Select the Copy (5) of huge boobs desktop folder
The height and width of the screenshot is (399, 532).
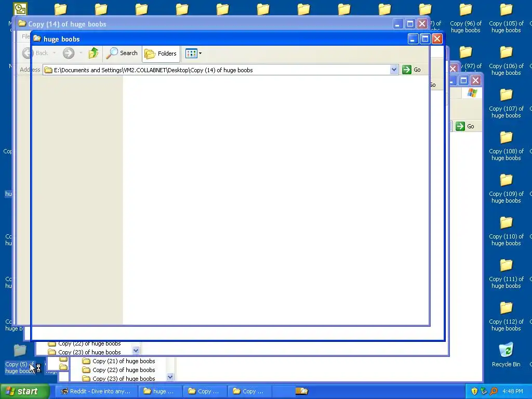tap(19, 359)
